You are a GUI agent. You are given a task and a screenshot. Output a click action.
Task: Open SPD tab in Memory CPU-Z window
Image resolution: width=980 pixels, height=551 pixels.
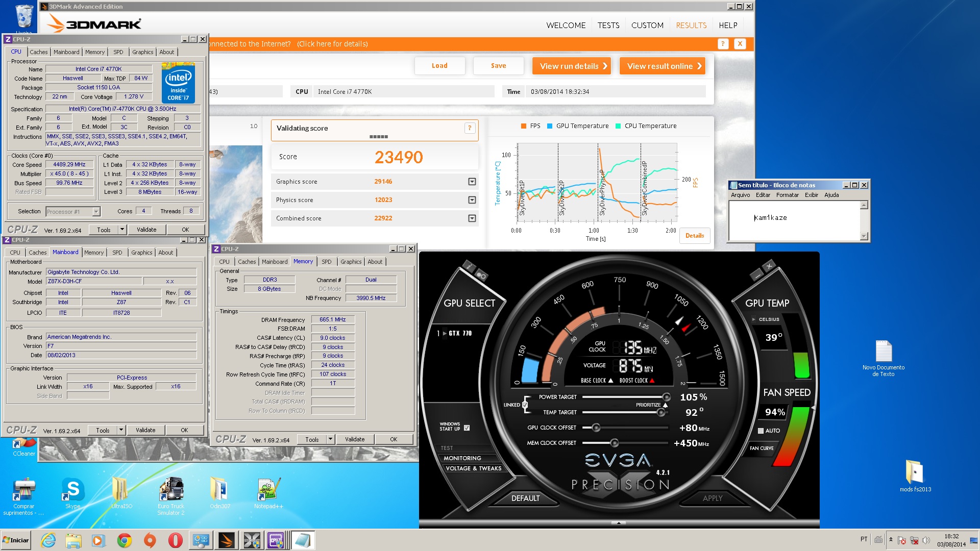[326, 262]
